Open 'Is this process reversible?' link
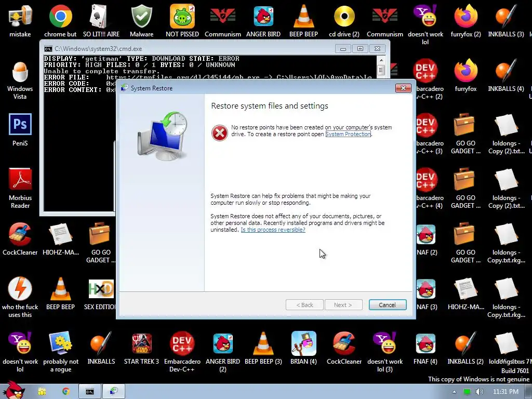Image resolution: width=532 pixels, height=399 pixels. coord(273,230)
